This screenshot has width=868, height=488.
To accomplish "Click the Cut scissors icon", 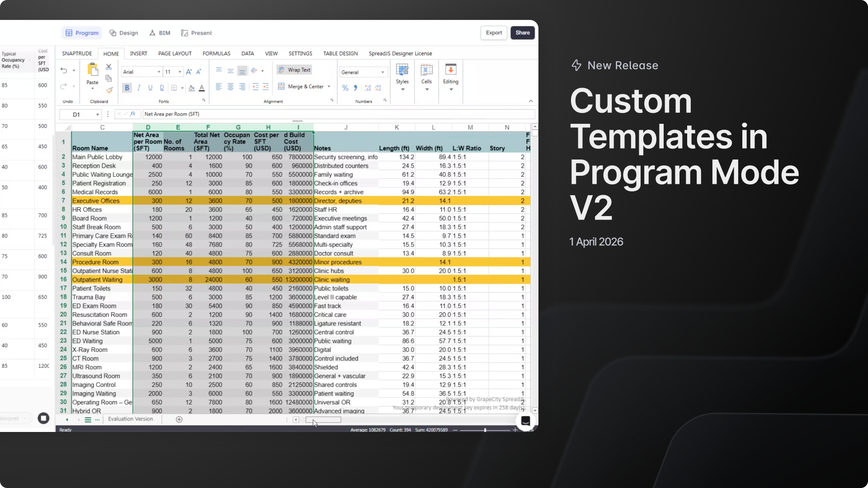I will tap(108, 67).
